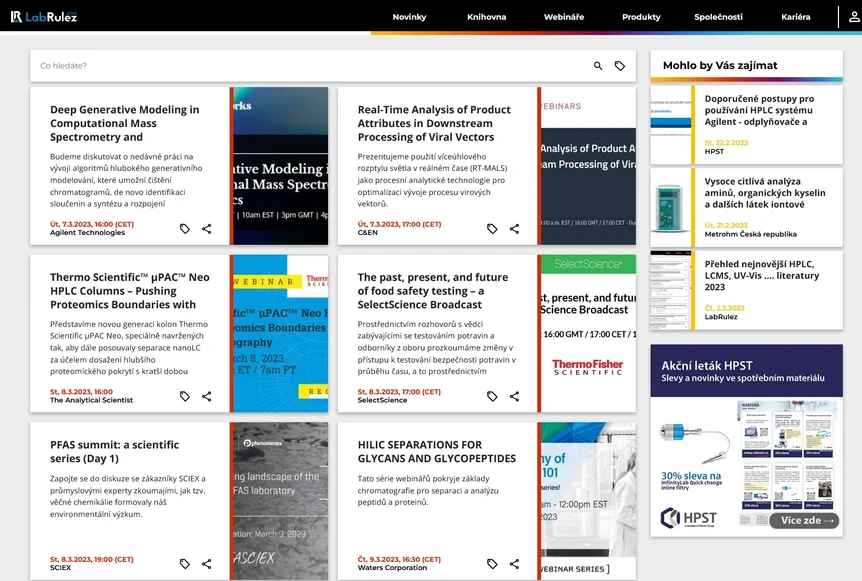This screenshot has width=862, height=581.
Task: Open 'Thermo Scientific µPAC Neo HPLC Columns' title
Action: coord(130,291)
